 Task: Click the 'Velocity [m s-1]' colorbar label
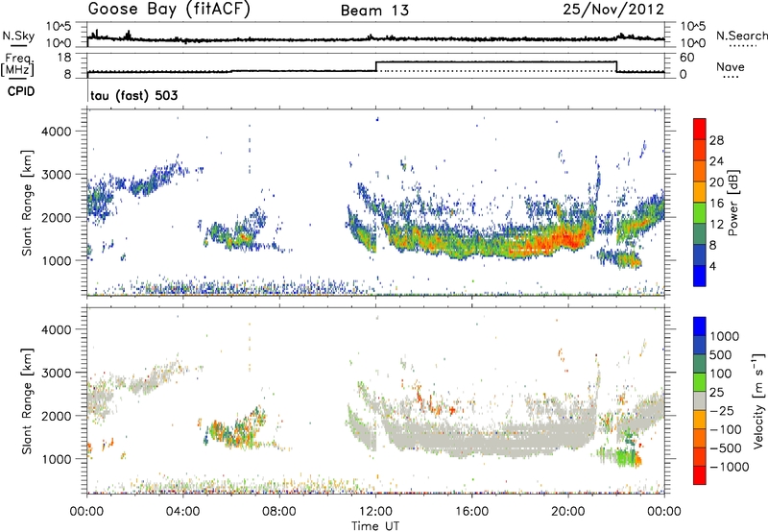(758, 400)
